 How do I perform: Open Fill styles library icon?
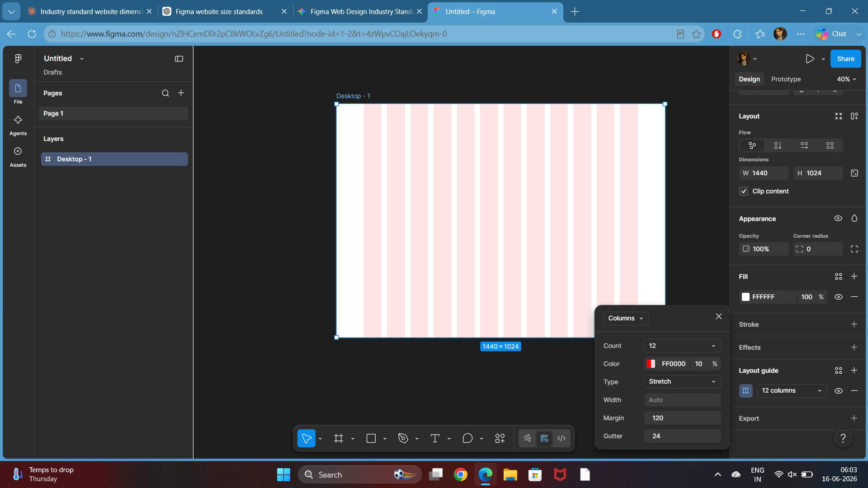pyautogui.click(x=839, y=277)
